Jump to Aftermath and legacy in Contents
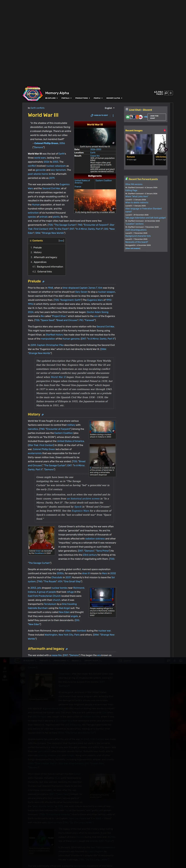Screen dimensions: 186x868 (45, 258)
